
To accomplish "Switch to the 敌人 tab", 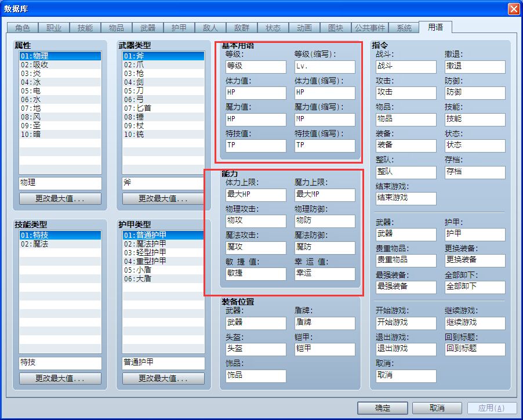I will 210,28.
